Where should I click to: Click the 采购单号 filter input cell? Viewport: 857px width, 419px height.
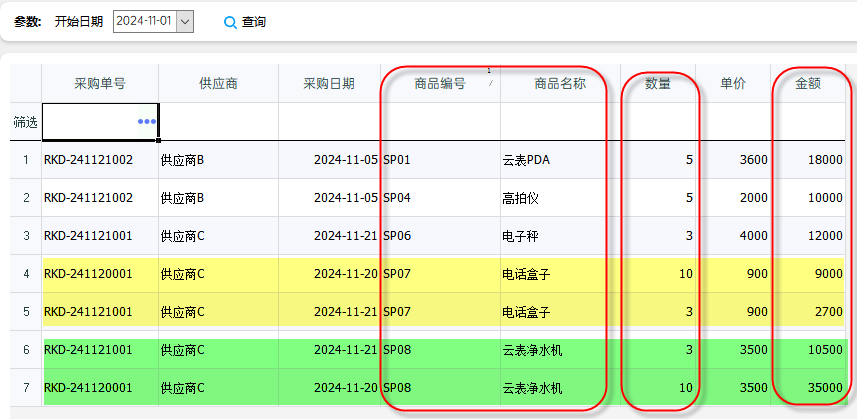(100, 121)
